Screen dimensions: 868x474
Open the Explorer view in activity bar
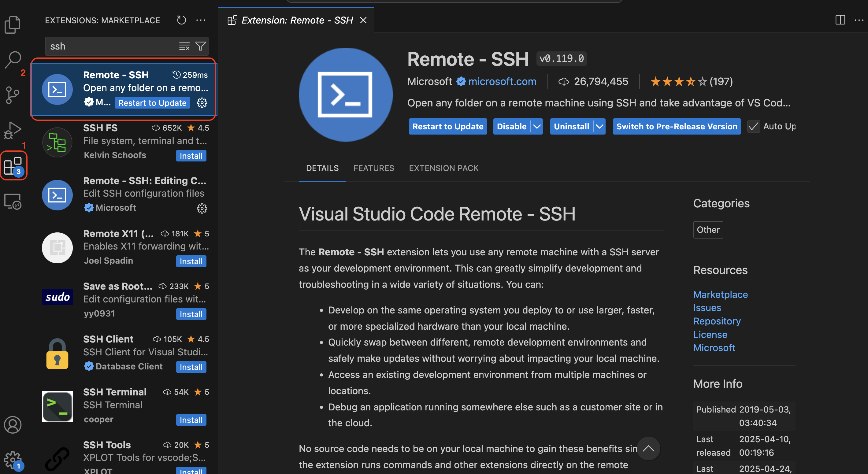[x=13, y=24]
